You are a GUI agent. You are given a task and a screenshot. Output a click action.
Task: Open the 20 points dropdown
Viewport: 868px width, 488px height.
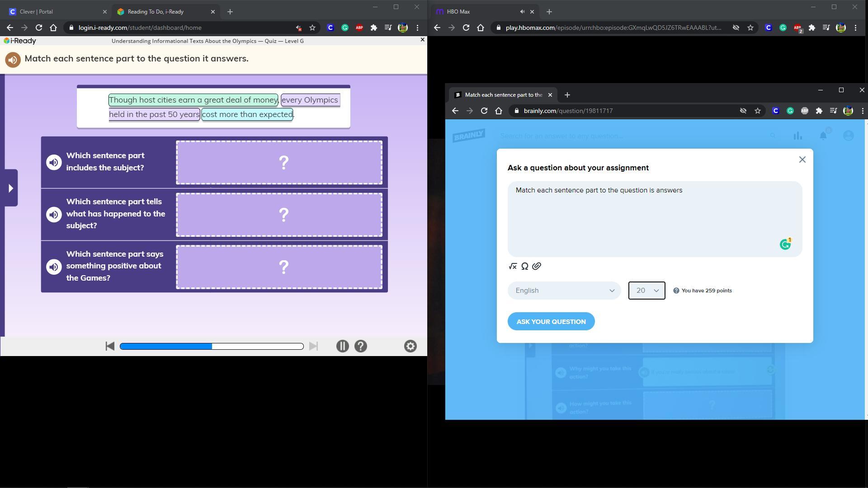646,291
